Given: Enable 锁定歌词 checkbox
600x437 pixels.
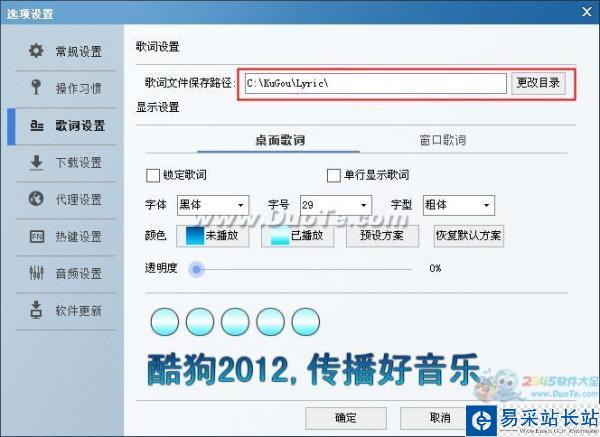Looking at the screenshot, I should pos(153,176).
